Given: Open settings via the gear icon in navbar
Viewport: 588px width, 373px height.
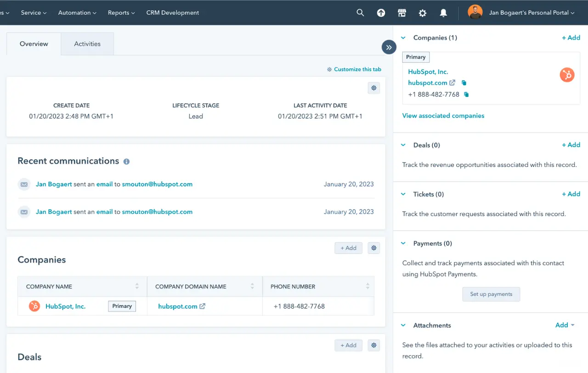Looking at the screenshot, I should [423, 13].
